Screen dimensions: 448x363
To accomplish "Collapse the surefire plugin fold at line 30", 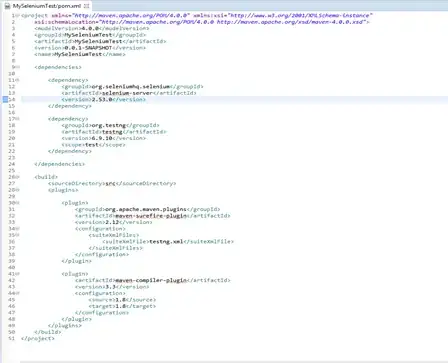I will click(x=18, y=203).
